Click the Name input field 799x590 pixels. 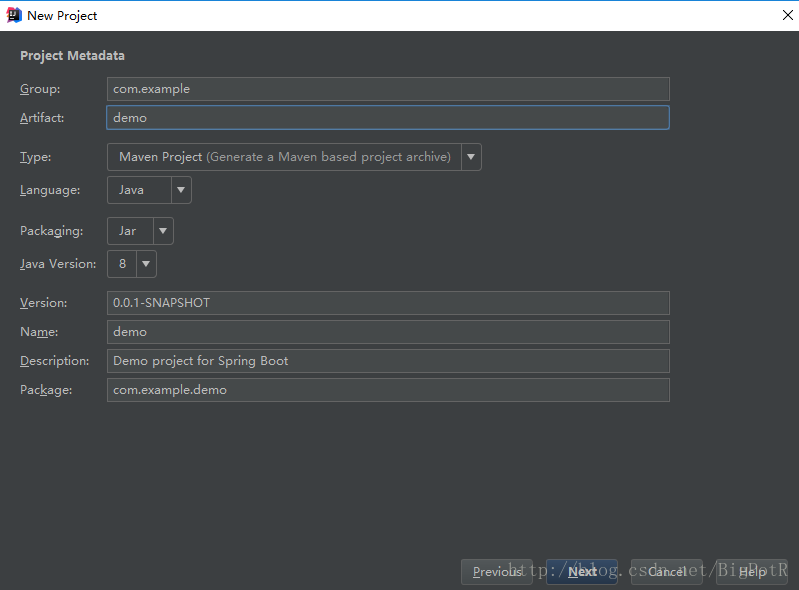(388, 332)
